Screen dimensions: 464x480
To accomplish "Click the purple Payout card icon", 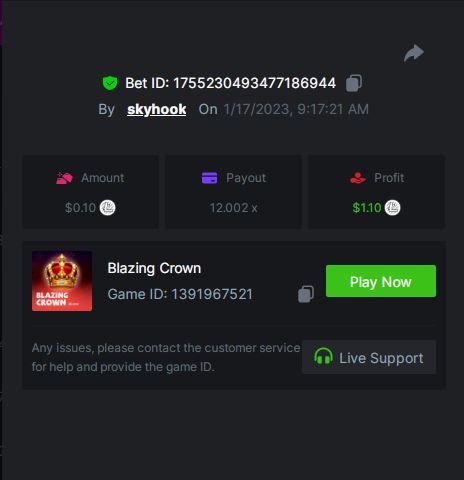I will click(x=209, y=178).
